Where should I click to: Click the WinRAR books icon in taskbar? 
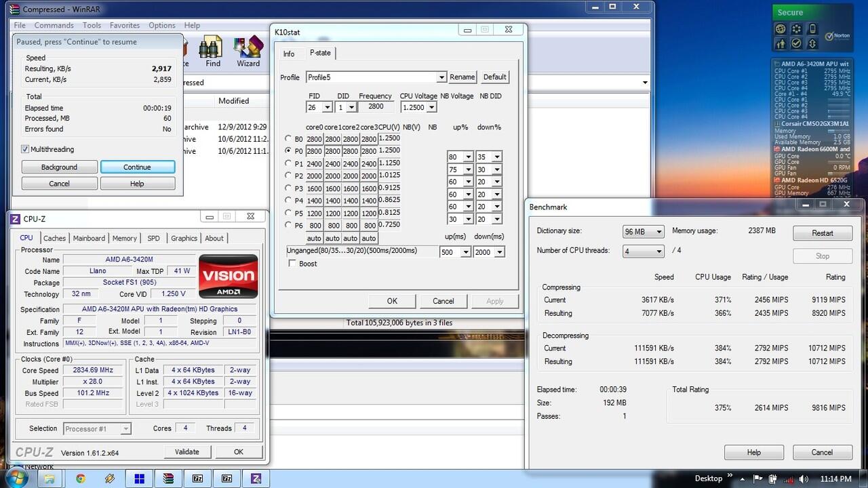coord(168,479)
